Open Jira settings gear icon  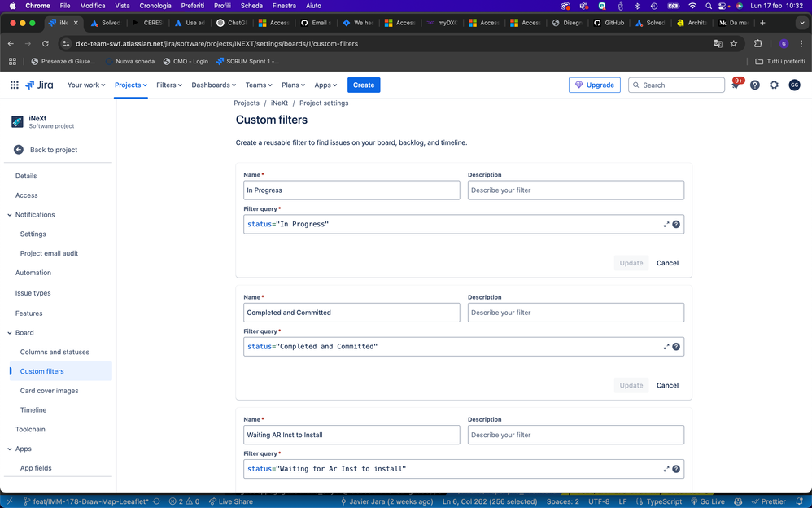tap(774, 85)
